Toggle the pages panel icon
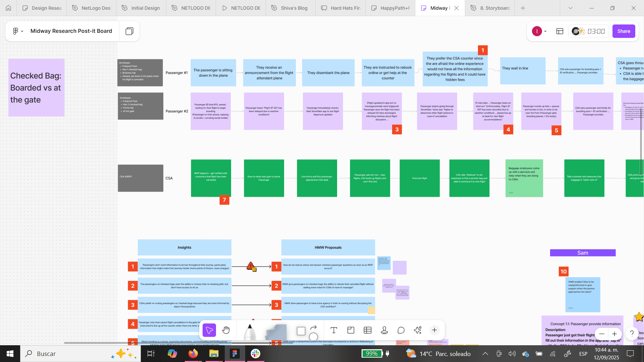Screen dimensions: 644x362 [129, 31]
